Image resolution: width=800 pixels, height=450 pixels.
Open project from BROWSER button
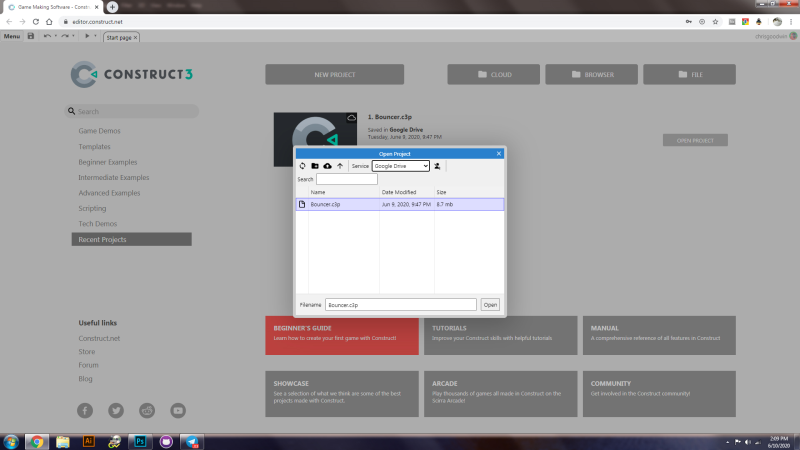591,74
